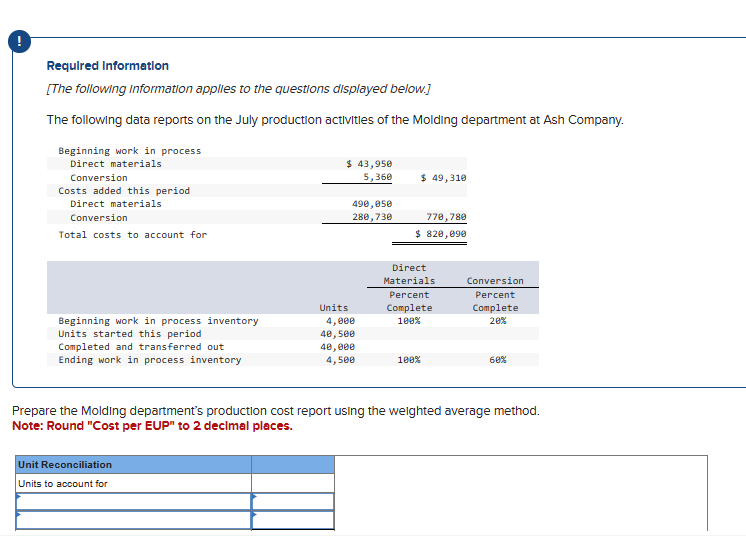Open first dropdown under Units to account for

[x=134, y=501]
